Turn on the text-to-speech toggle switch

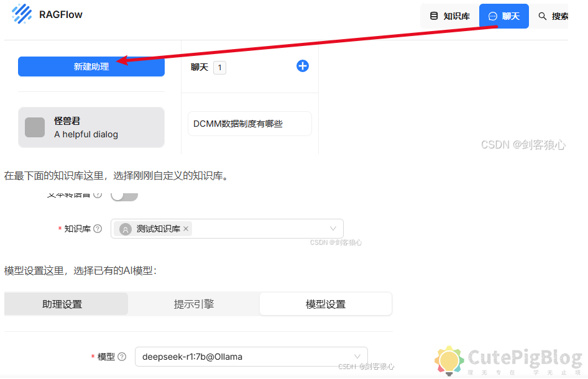click(x=124, y=194)
